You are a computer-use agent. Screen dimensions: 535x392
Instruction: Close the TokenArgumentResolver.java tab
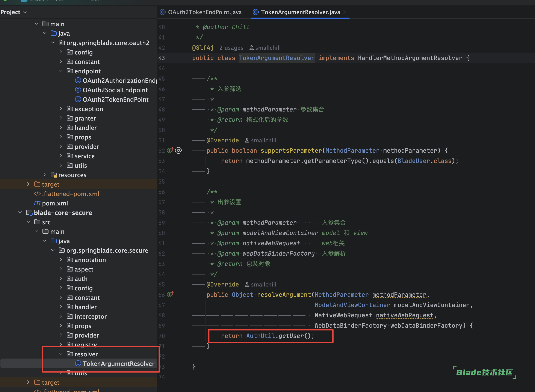click(x=344, y=12)
